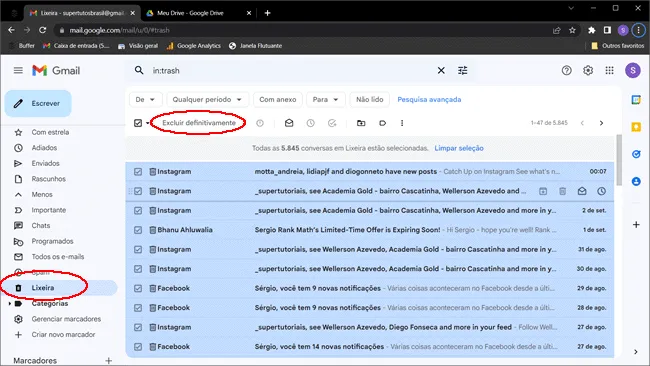Open the Com estrela folder

click(50, 132)
